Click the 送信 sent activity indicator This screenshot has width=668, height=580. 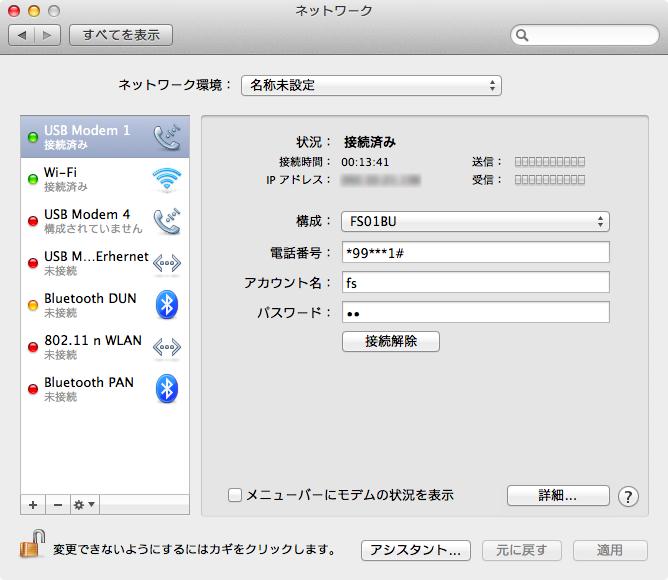click(x=550, y=162)
